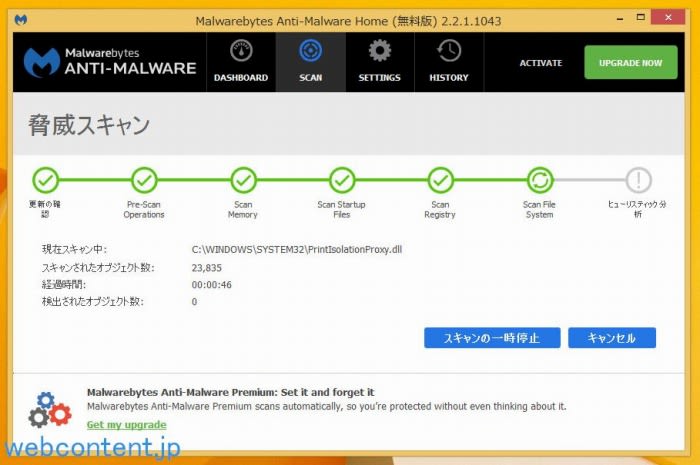The height and width of the screenshot is (465, 700).
Task: Click the Scan Startup Files checkmark icon
Action: 342,180
